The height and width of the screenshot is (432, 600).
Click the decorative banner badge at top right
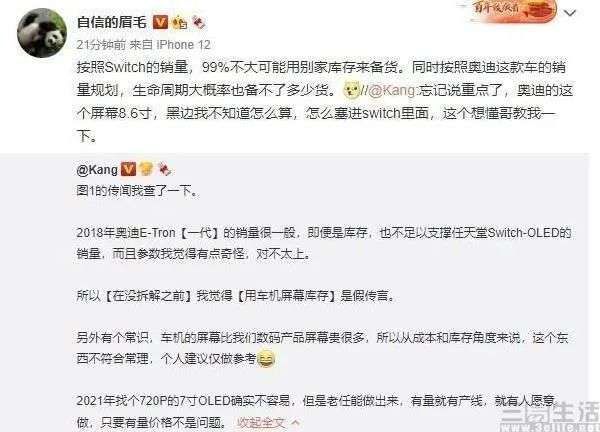click(514, 11)
